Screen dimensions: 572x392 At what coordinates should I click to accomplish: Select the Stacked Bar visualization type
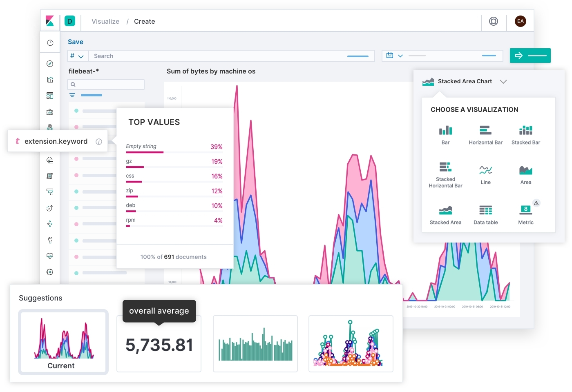coord(525,134)
